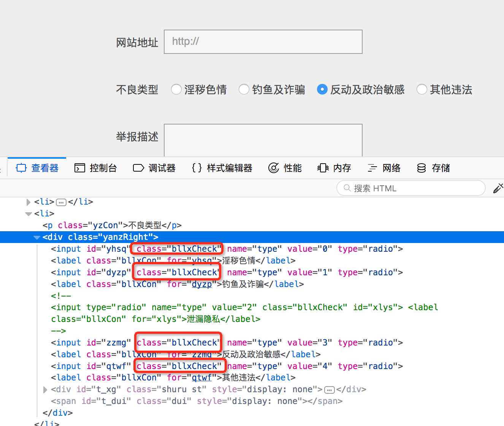Viewport: 504px width, 426px height.
Task: Select the 淫秽色情 radio button
Action: [176, 90]
